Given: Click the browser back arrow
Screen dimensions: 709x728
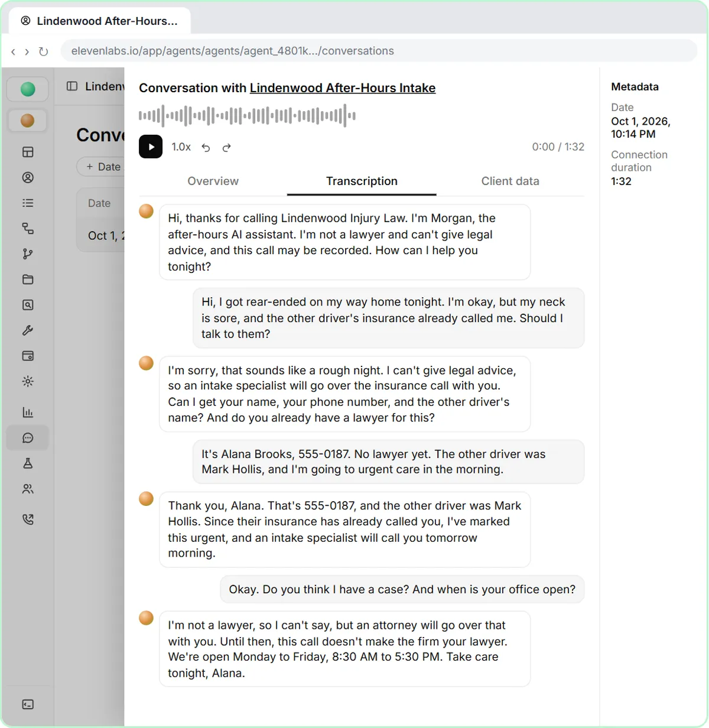Looking at the screenshot, I should [13, 51].
